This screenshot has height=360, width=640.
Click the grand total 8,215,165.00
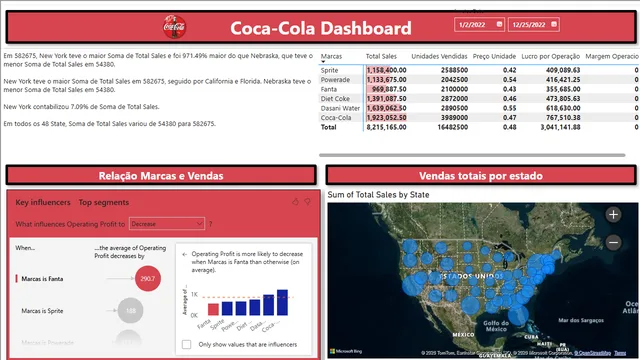pos(386,127)
